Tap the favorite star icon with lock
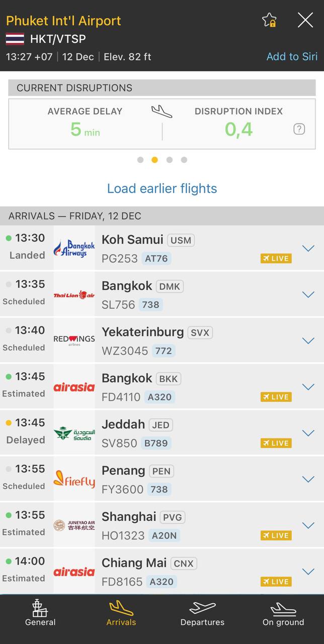 click(x=269, y=20)
